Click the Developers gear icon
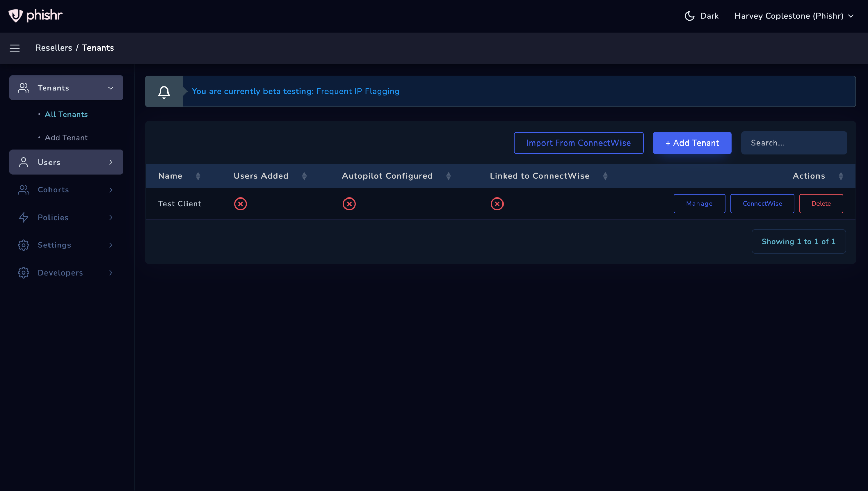The height and width of the screenshot is (491, 868). (x=23, y=273)
